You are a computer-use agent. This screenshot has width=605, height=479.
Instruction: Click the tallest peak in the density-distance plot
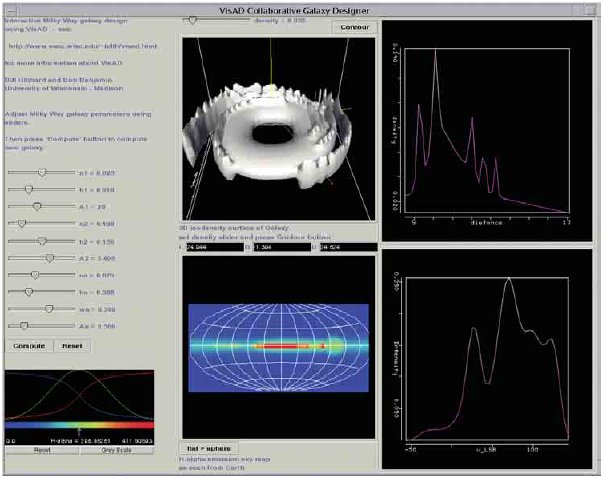(x=436, y=51)
